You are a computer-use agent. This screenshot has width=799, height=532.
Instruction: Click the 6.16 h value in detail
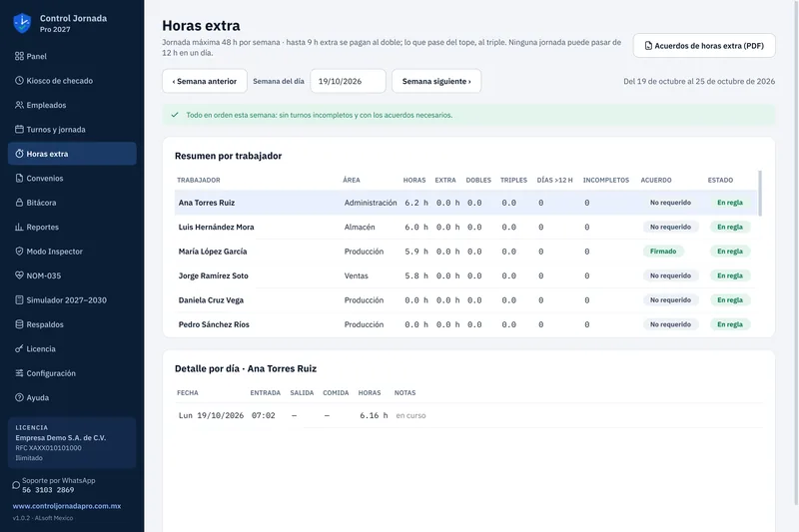point(374,415)
